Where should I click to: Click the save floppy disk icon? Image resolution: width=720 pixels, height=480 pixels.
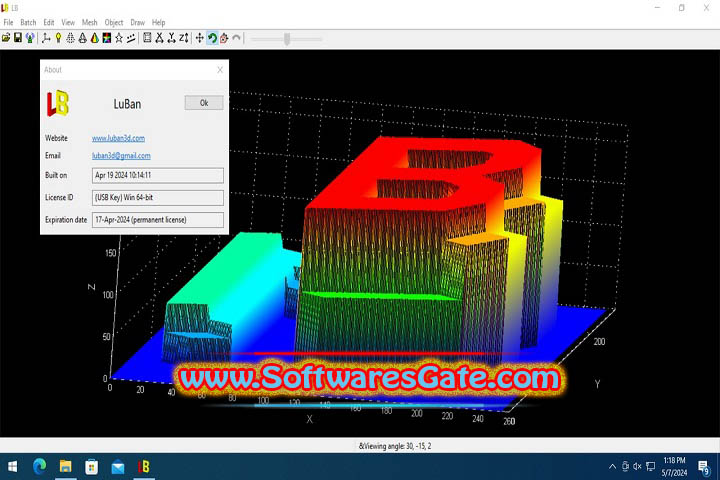[x=18, y=38]
